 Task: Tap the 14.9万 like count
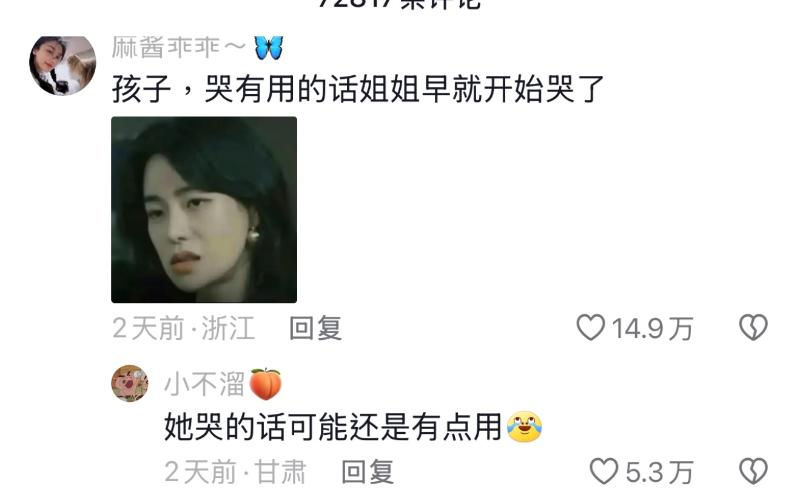[652, 328]
